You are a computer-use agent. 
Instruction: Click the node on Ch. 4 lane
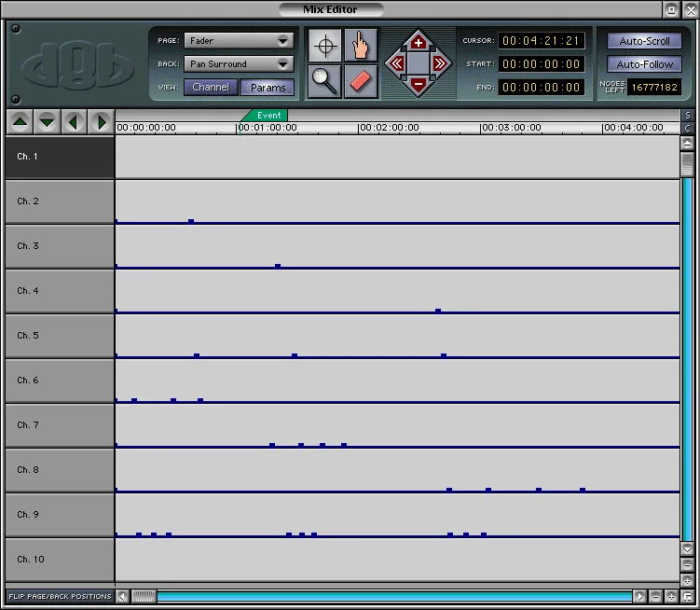click(x=438, y=311)
